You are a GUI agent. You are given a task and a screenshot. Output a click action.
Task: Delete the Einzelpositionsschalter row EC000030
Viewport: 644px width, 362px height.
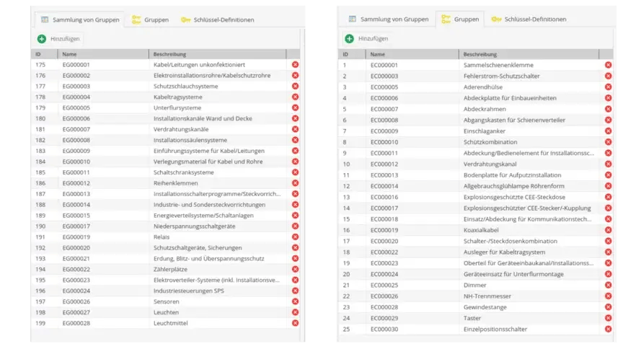tap(608, 329)
